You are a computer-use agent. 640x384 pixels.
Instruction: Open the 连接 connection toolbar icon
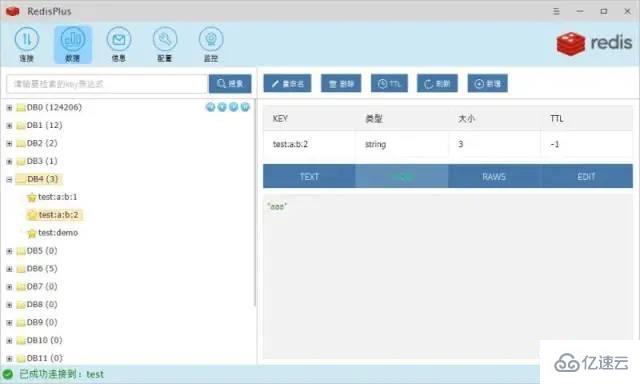(x=27, y=44)
